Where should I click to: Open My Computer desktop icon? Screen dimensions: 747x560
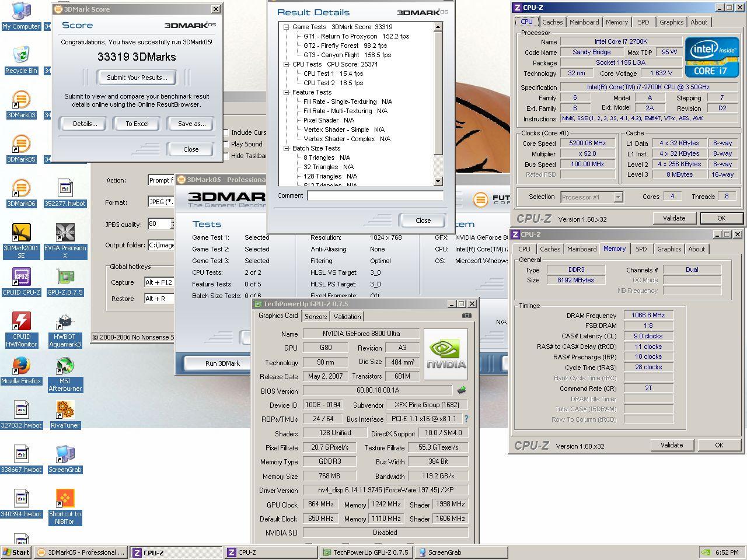21,16
